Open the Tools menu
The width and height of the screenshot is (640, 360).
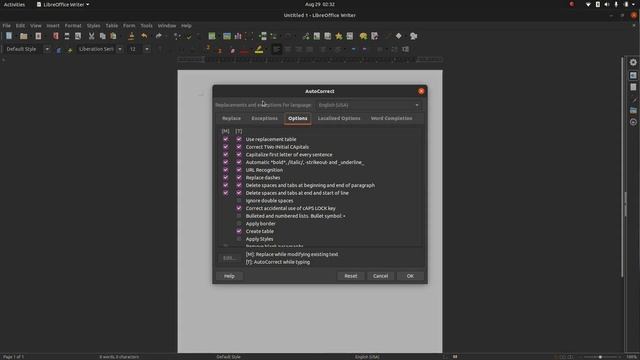click(x=147, y=26)
